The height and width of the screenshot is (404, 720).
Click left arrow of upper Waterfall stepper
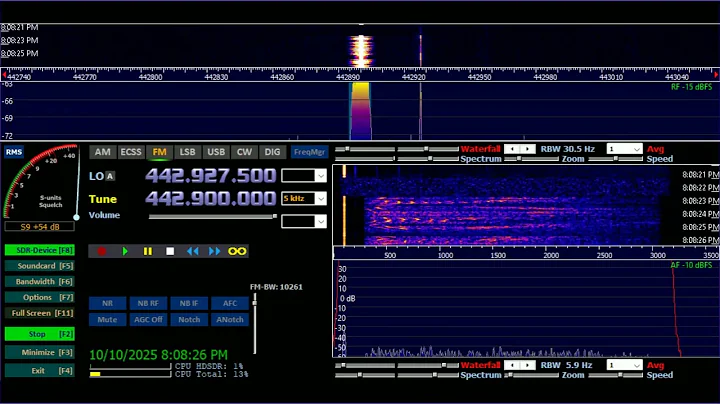[512, 149]
